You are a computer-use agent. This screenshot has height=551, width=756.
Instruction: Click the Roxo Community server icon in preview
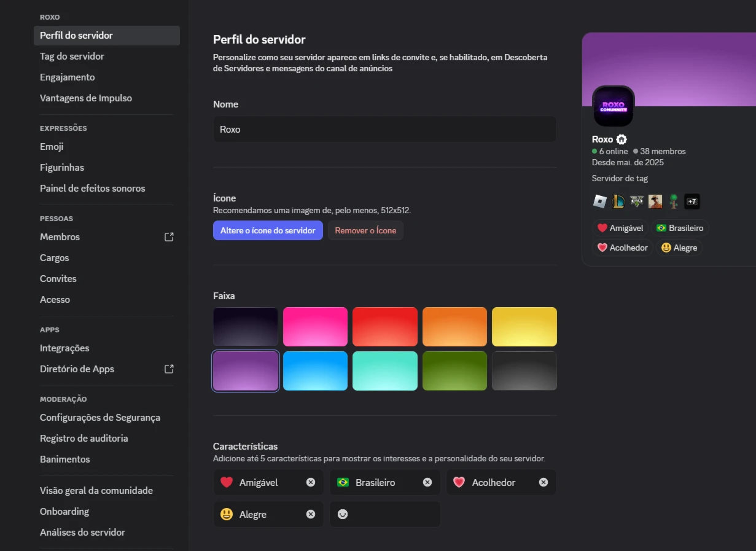[613, 107]
